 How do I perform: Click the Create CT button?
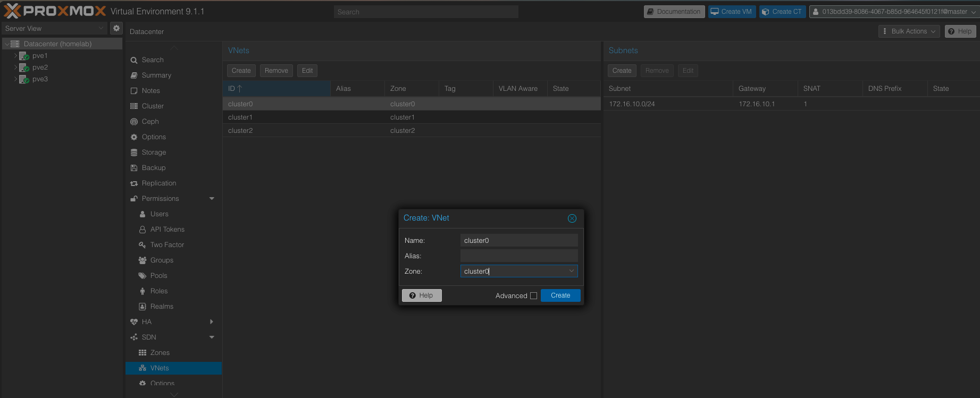[x=782, y=12]
